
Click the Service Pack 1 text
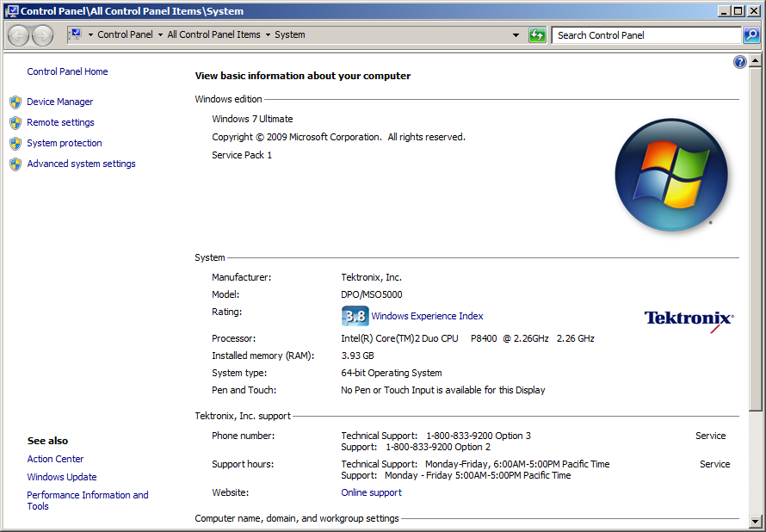(x=242, y=155)
